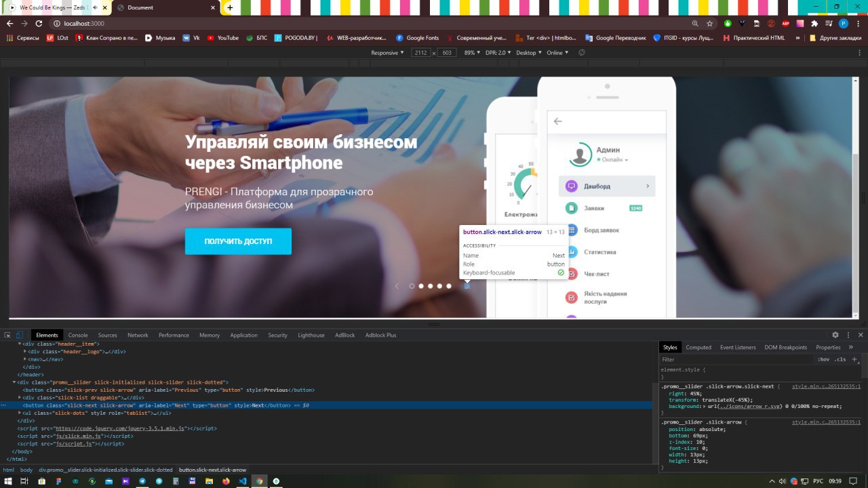The width and height of the screenshot is (868, 488).
Task: Open DevTools settings gear
Action: tap(835, 335)
